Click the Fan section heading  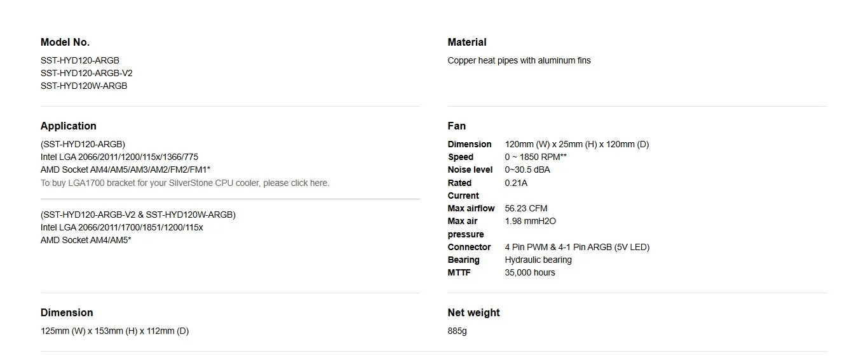457,126
